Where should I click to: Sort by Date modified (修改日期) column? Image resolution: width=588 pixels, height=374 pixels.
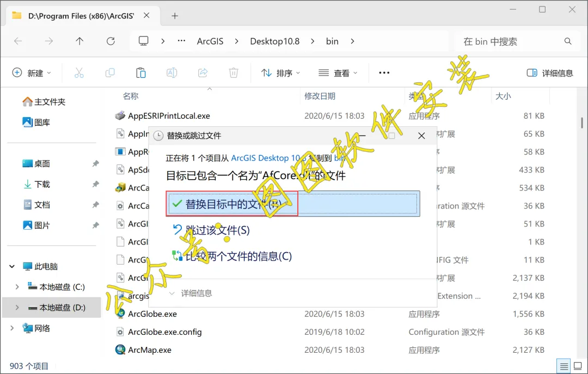click(x=320, y=96)
